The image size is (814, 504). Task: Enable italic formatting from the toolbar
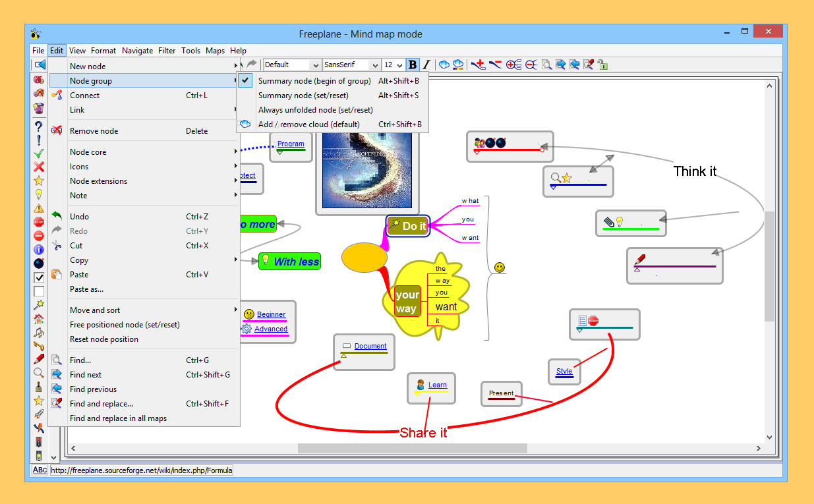[x=426, y=65]
